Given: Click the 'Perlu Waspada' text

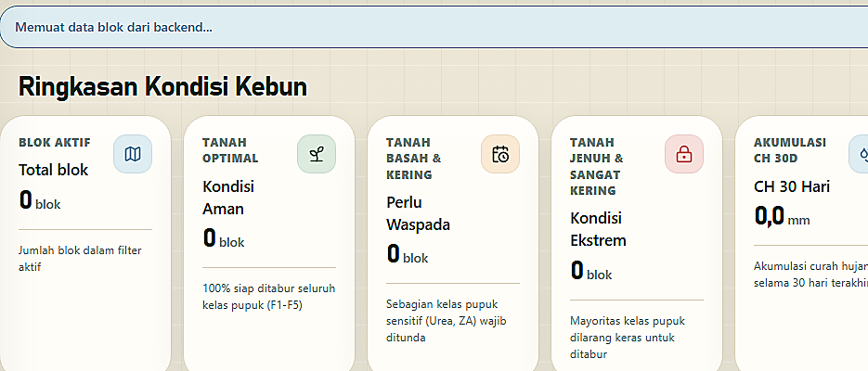Looking at the screenshot, I should pyautogui.click(x=418, y=213).
